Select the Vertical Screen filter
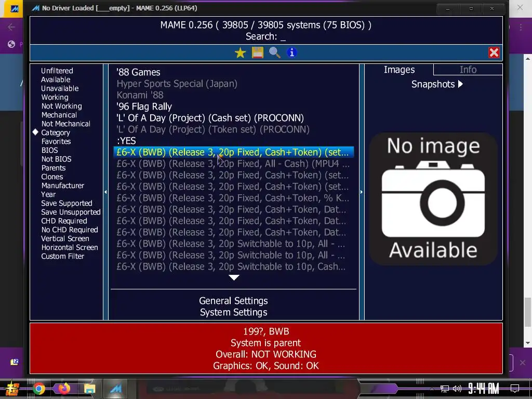This screenshot has width=532, height=399. tap(65, 238)
